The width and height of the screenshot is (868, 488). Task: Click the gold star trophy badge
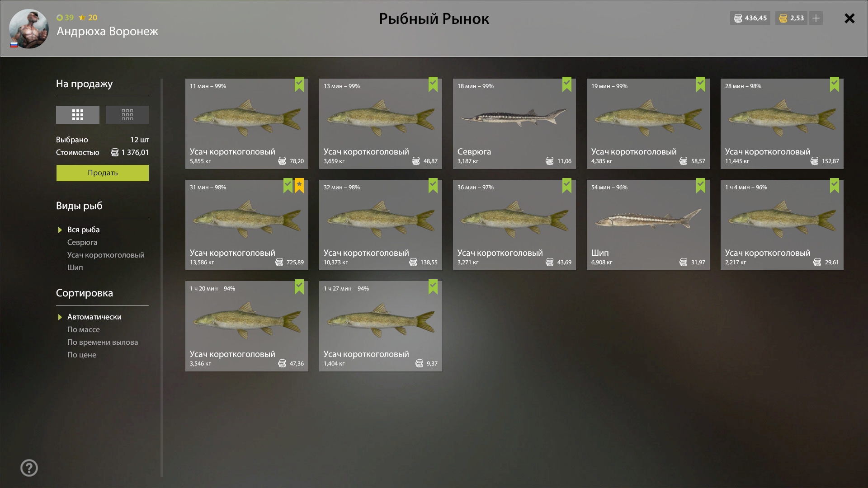pos(299,185)
